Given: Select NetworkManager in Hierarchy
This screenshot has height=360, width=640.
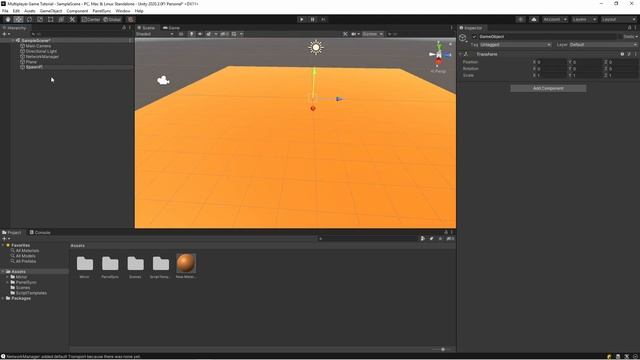Looking at the screenshot, I should pos(42,57).
